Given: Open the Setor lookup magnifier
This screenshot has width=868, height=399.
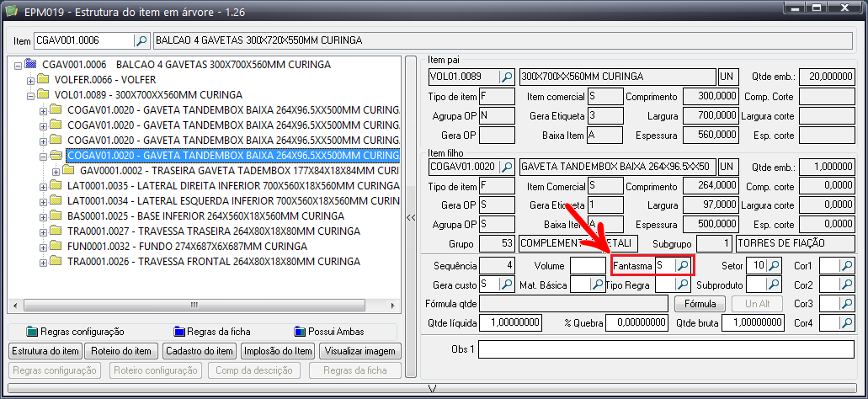Looking at the screenshot, I should [774, 266].
